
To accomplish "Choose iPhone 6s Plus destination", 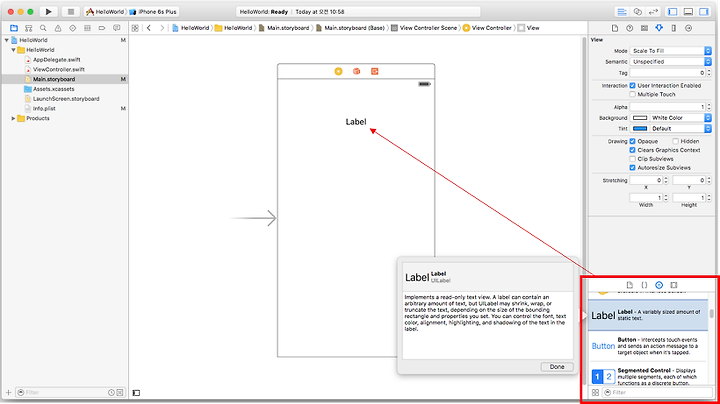I will (x=153, y=11).
